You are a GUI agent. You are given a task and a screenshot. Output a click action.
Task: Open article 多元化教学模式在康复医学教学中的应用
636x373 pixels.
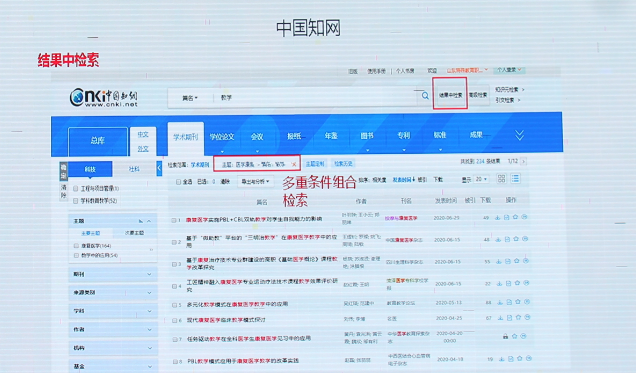237,304
